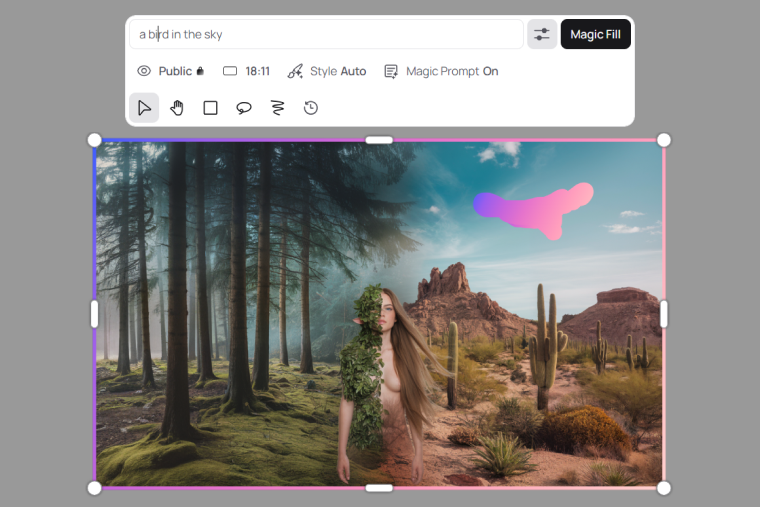Click the note icon beside Magic Prompt
Image resolution: width=760 pixels, height=507 pixels.
point(391,71)
